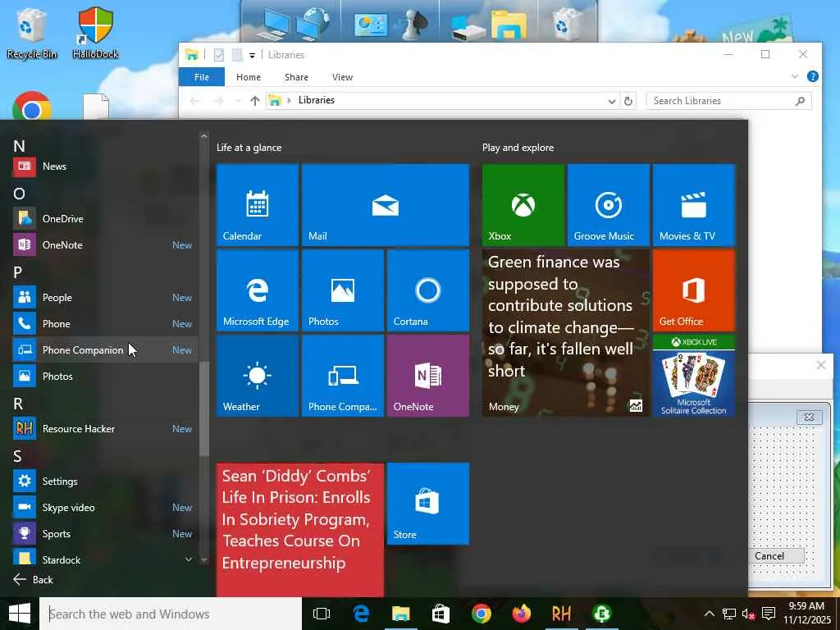Open File Explorer from the taskbar
The image size is (840, 630).
click(400, 614)
